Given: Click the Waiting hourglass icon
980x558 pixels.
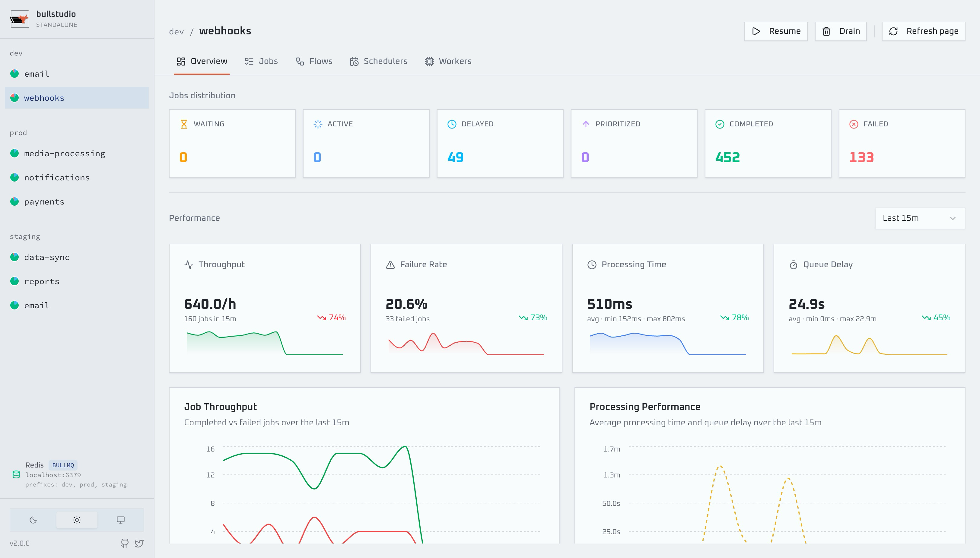Looking at the screenshot, I should click(x=184, y=124).
